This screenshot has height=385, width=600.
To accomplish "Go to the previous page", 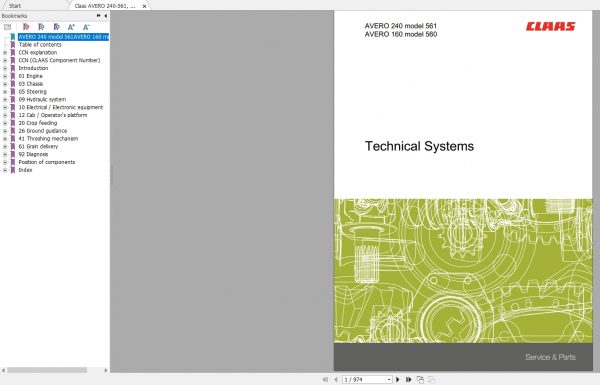I will (336, 379).
